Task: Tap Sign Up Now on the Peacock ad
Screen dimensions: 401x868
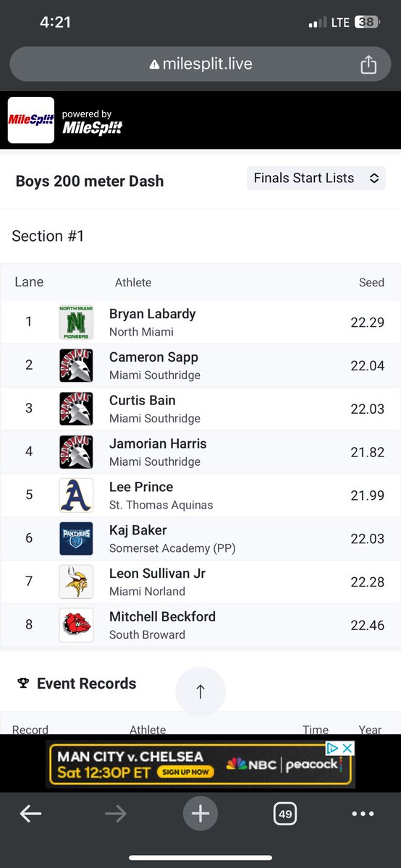Action: pos(186,772)
